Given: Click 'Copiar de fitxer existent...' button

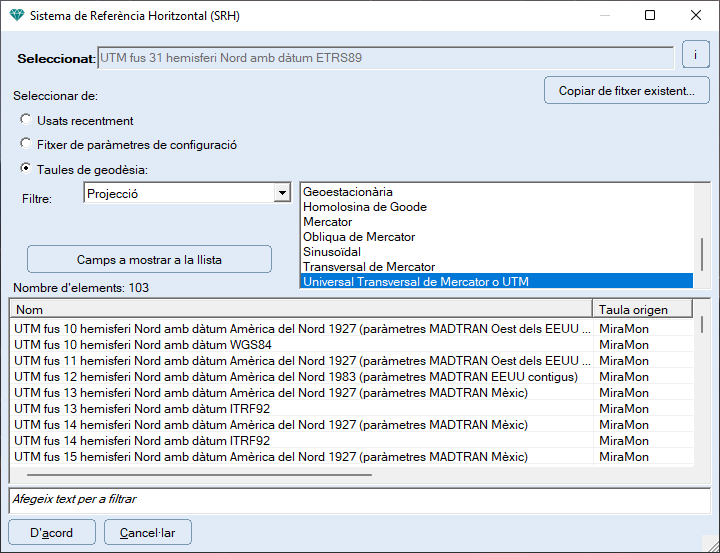Looking at the screenshot, I should [x=626, y=90].
